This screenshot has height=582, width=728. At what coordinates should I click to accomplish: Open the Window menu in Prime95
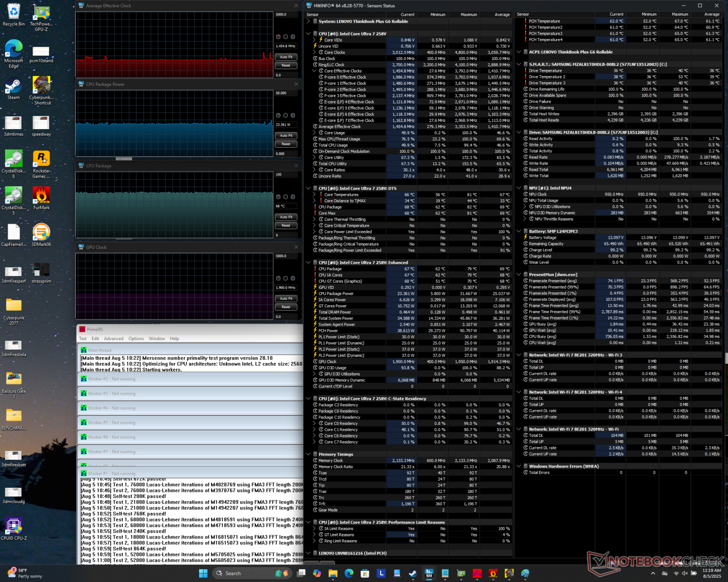click(157, 339)
